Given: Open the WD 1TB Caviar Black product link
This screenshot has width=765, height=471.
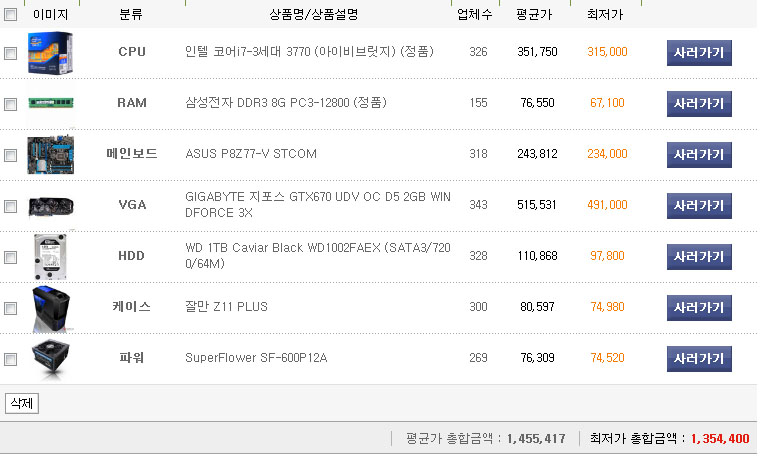Looking at the screenshot, I should pyautogui.click(x=318, y=256).
